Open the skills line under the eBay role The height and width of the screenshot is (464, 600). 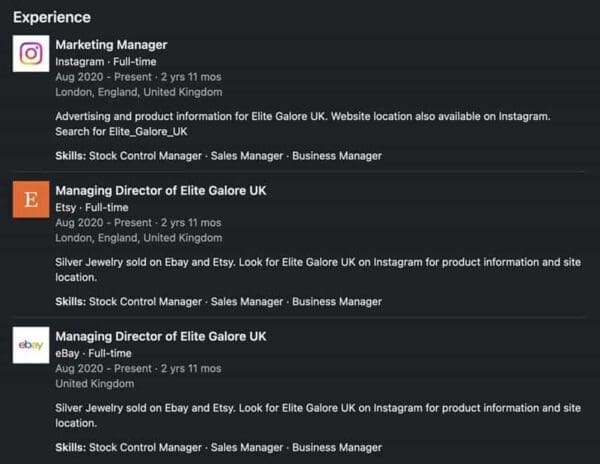tap(218, 447)
